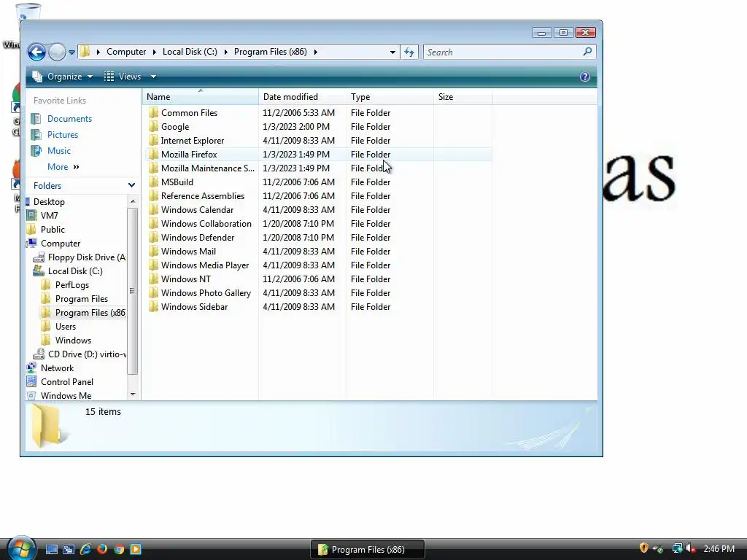The image size is (747, 560).
Task: Select Network in the folder tree
Action: pos(57,368)
